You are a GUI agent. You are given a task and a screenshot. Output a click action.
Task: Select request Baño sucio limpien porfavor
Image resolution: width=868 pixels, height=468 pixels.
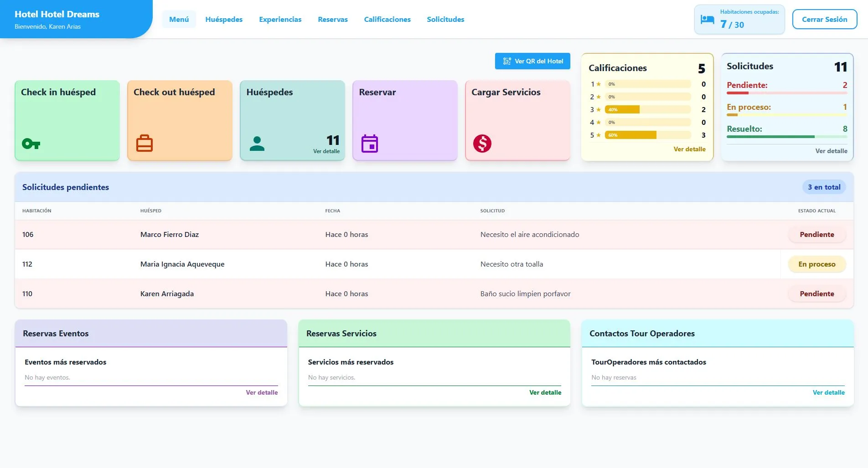[x=525, y=293]
